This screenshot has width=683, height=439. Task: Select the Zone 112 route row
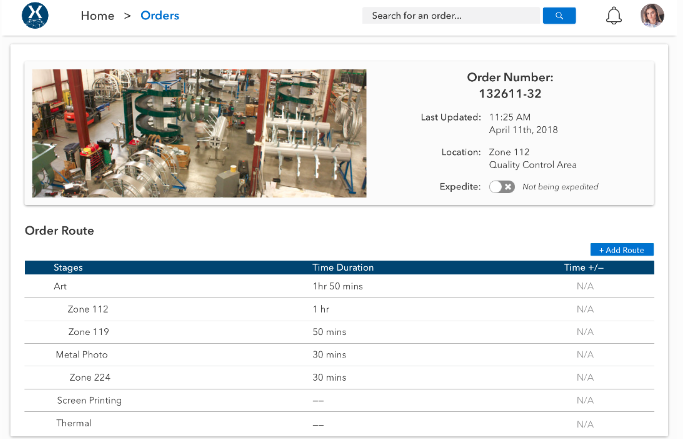(339, 309)
